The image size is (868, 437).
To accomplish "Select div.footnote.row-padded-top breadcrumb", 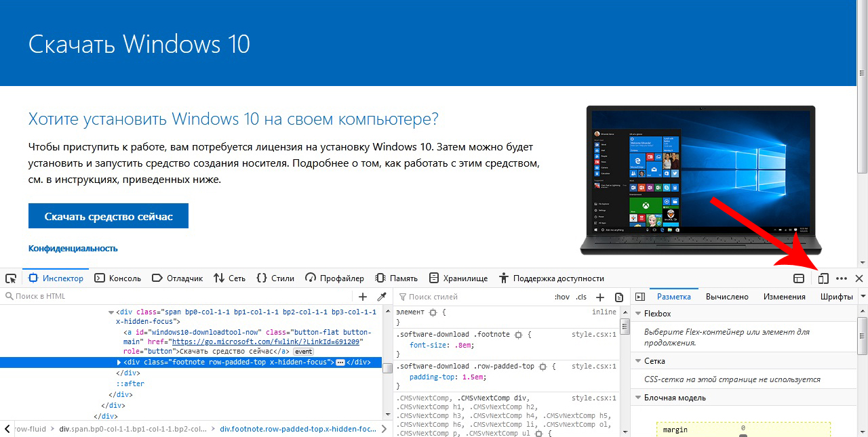I will tap(298, 429).
